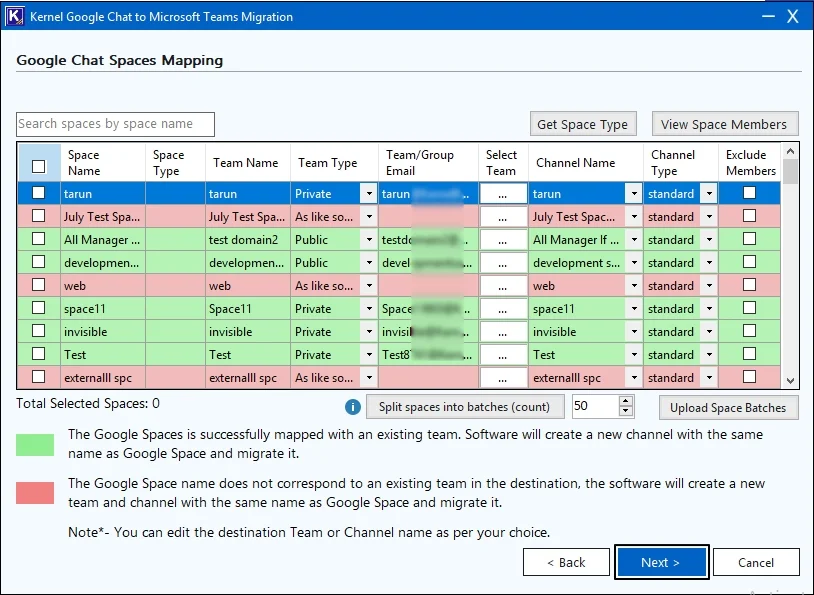814x595 pixels.
Task: Click the Channel Type column header
Action: point(681,163)
